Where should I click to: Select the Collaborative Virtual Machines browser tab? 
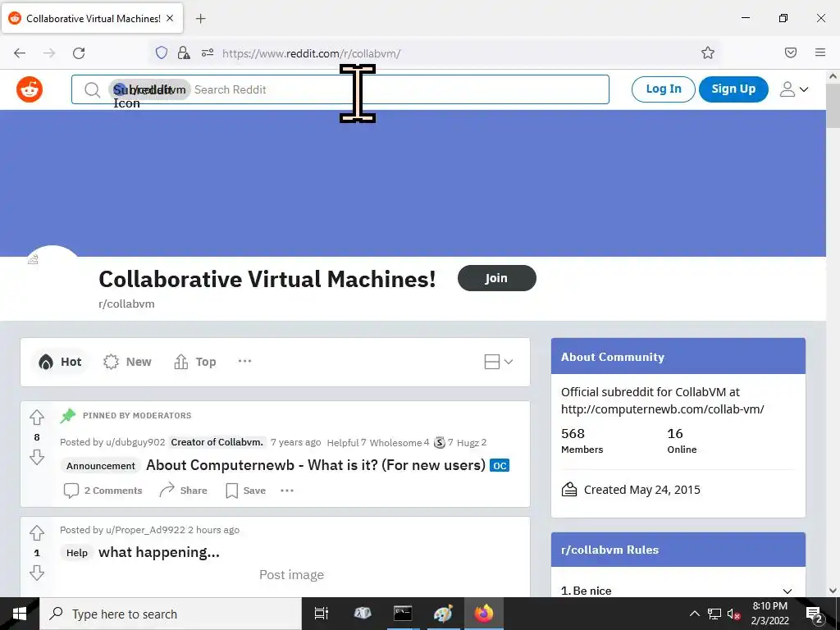click(x=92, y=19)
